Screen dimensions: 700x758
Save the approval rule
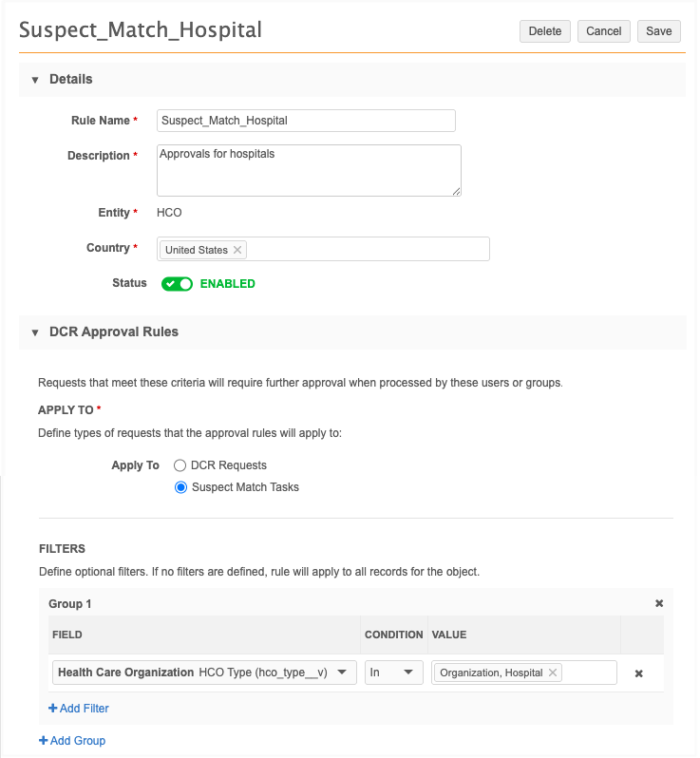point(658,31)
